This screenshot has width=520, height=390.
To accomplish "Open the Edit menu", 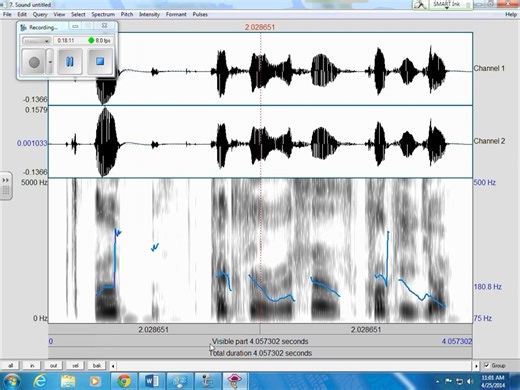I will point(22,14).
